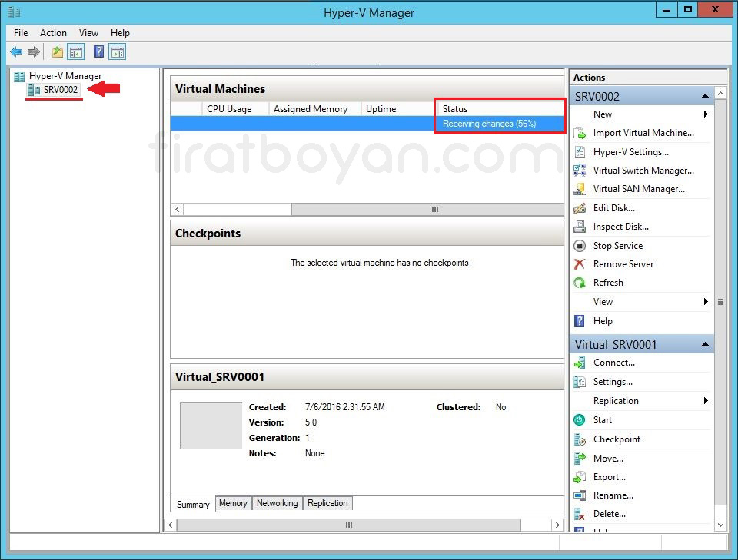Click the Up one level folder icon
Viewport: 738px width, 560px height.
pyautogui.click(x=58, y=51)
